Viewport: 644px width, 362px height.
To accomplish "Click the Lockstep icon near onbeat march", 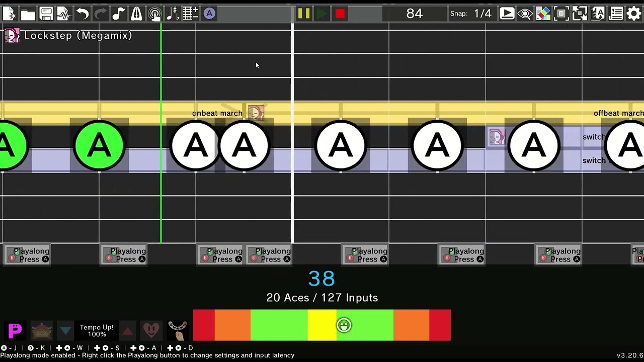I will pos(256,112).
